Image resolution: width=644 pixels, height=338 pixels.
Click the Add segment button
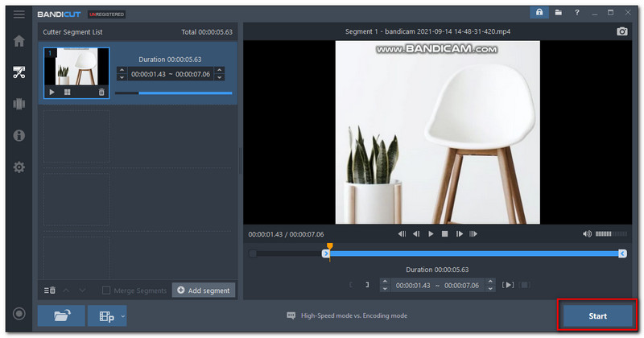coord(204,291)
